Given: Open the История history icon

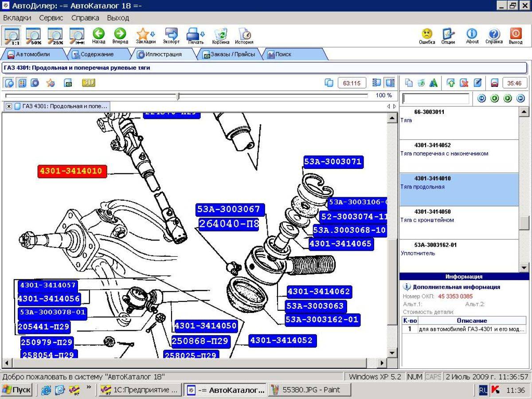Looking at the screenshot, I should click(x=244, y=35).
